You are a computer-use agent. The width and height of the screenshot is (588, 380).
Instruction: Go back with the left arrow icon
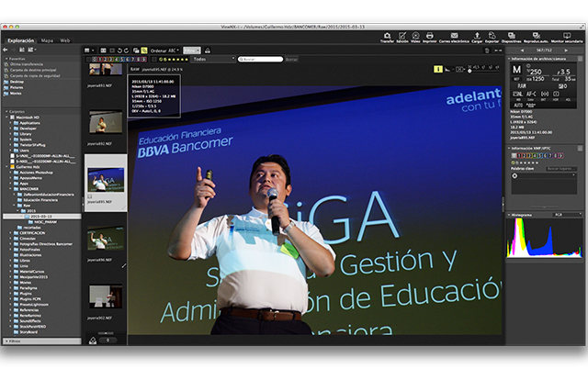6,50
